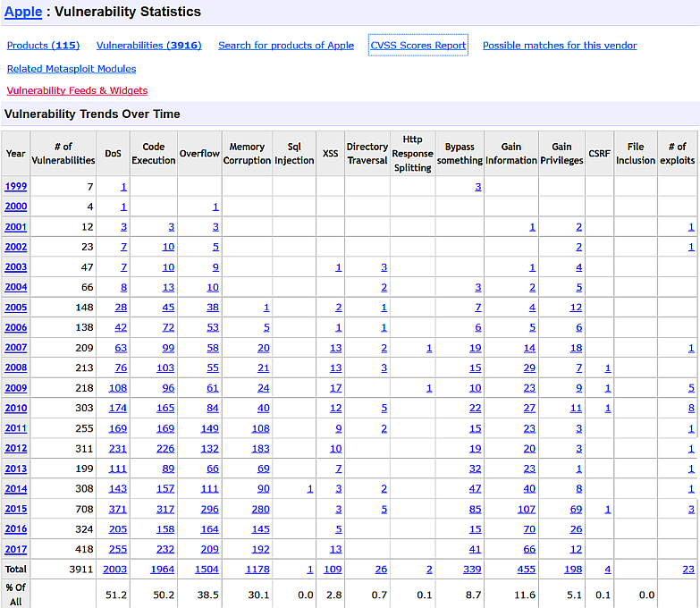The image size is (700, 608).
Task: Open year 2010 link
Action: point(16,408)
